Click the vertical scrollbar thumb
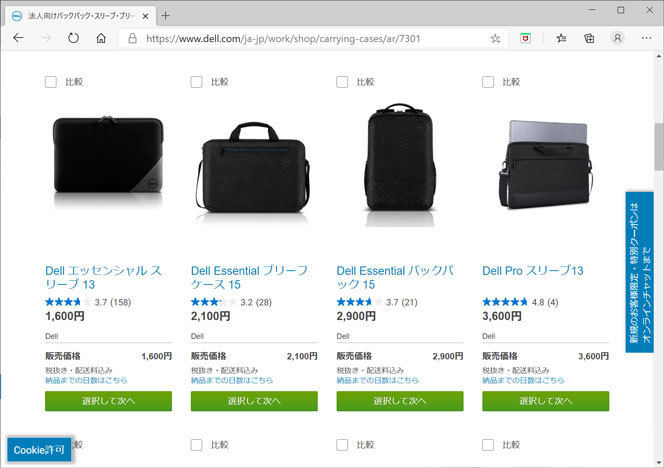664x468 pixels. pos(659,148)
